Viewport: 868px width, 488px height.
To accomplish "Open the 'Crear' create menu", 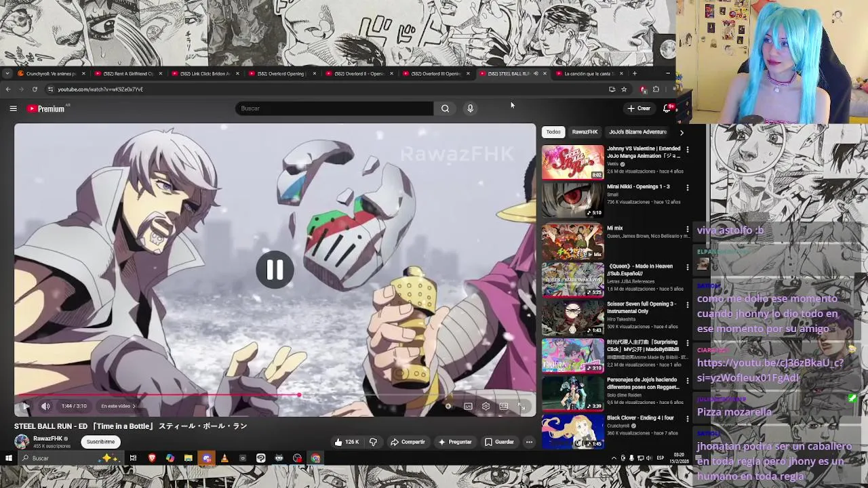I will (x=639, y=108).
